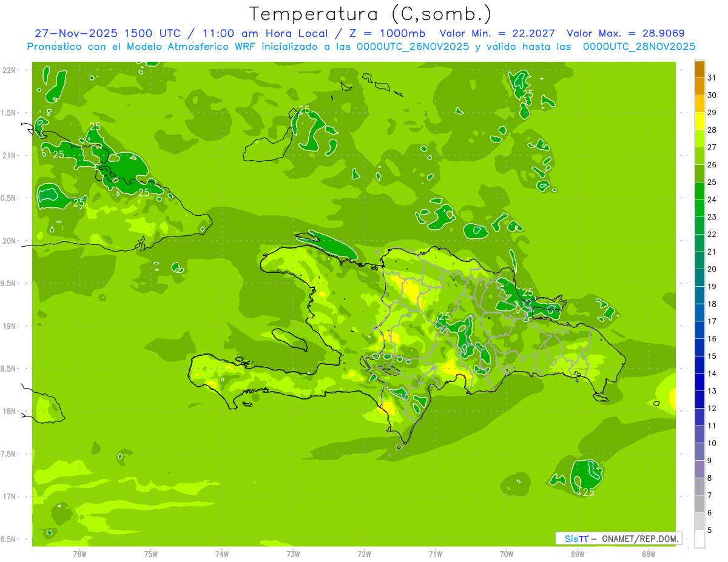Click the "17N" latitude axis label
The width and height of the screenshot is (728, 562).
[10, 497]
